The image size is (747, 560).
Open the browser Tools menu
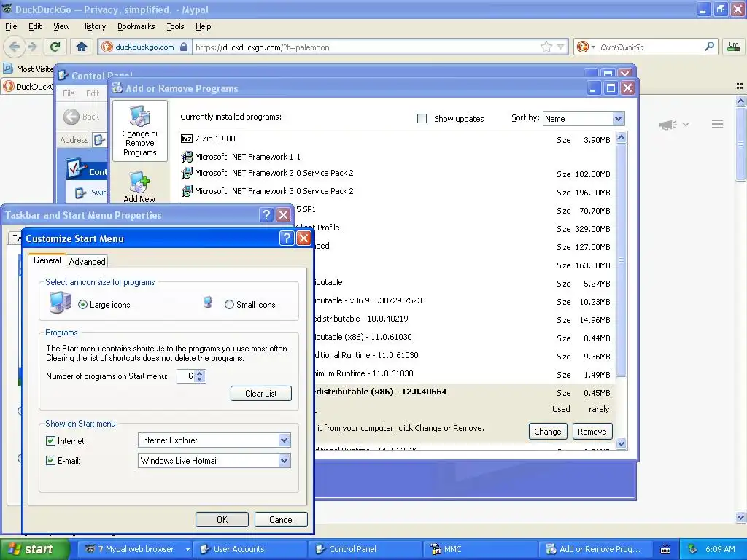click(x=175, y=26)
